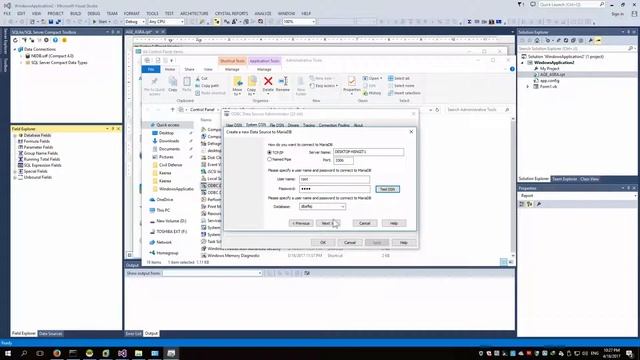
Task: Expand the Form1.vb node
Action: click(528, 87)
